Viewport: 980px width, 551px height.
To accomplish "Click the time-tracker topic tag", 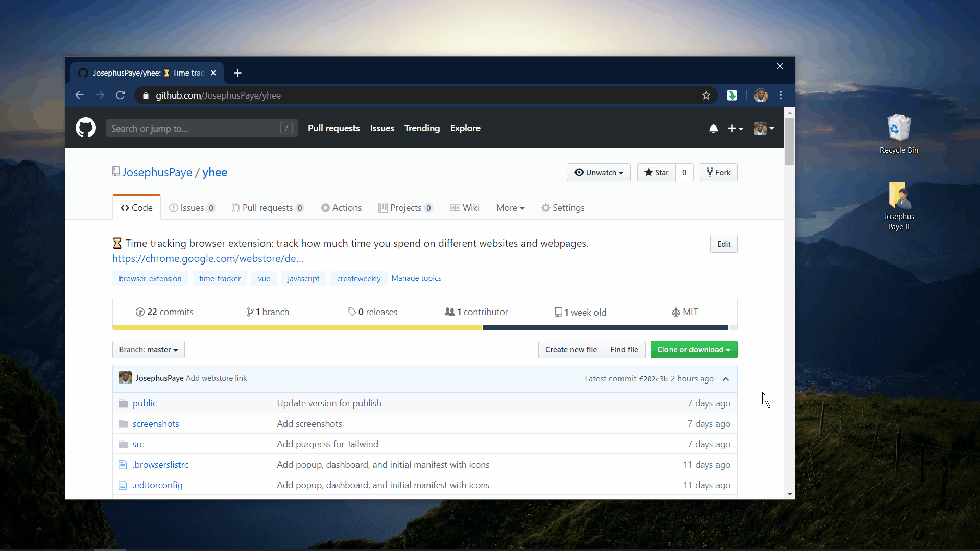I will pos(220,279).
